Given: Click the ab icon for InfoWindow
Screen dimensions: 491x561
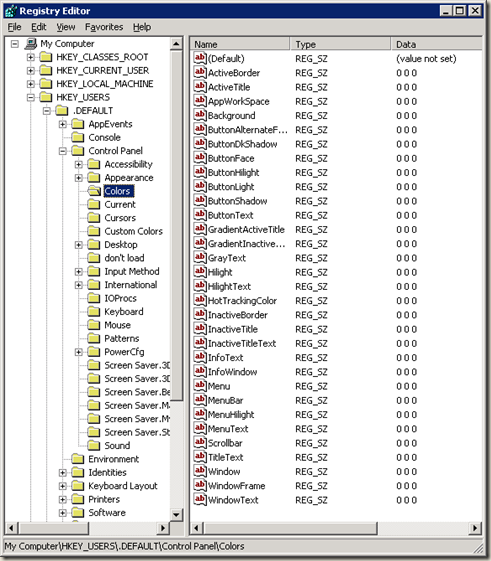Looking at the screenshot, I should 200,371.
